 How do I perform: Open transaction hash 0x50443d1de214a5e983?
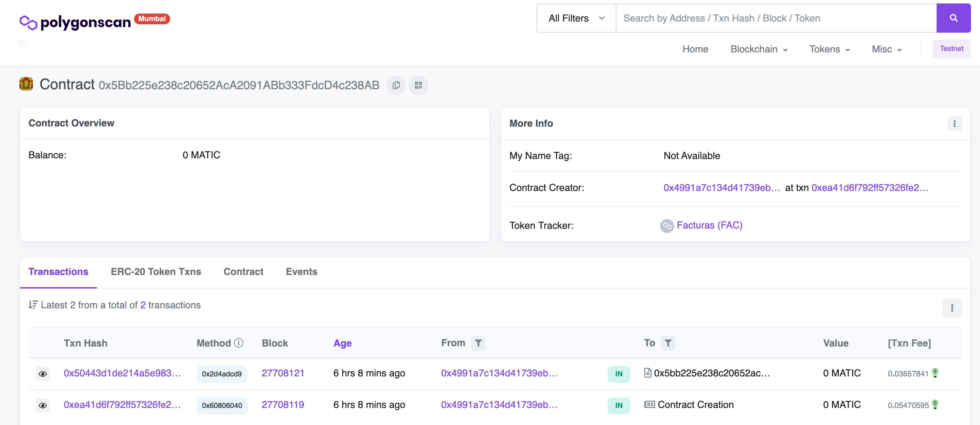[x=122, y=373]
